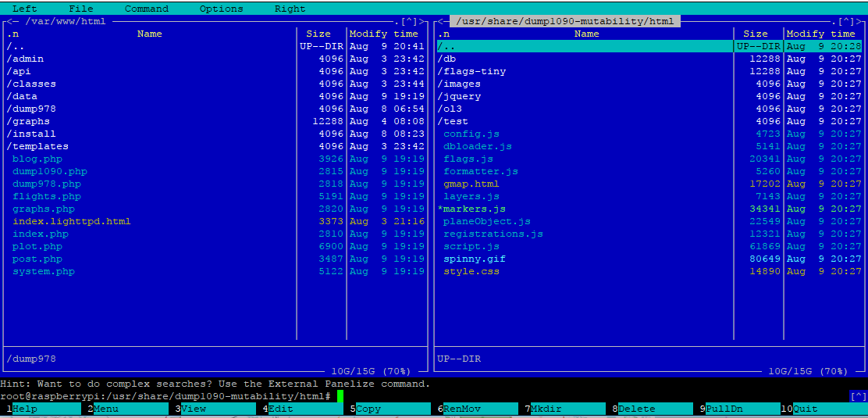
Task: Select the /flags-tiny directory
Action: [649, 72]
